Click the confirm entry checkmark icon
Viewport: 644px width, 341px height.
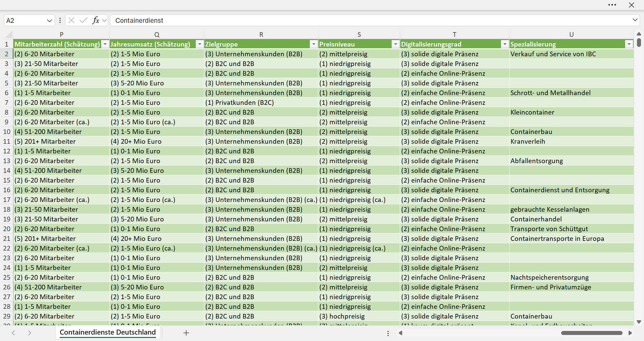[x=83, y=20]
